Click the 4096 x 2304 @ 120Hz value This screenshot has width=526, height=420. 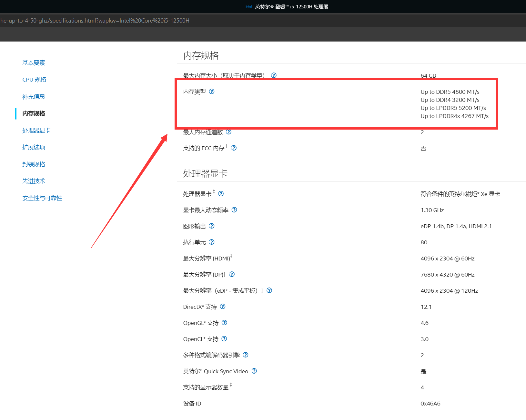[449, 291]
